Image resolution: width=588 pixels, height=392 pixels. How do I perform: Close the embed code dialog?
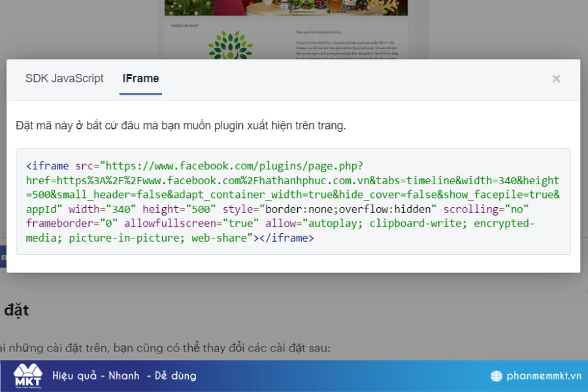[556, 79]
